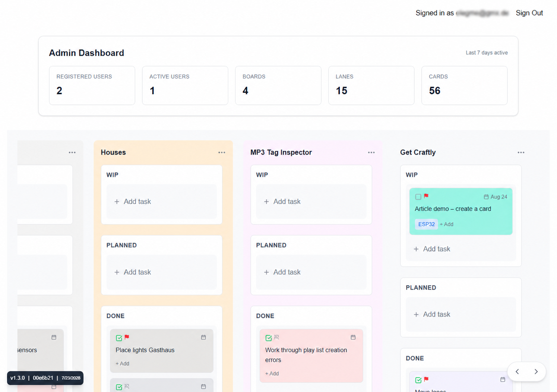557x392 pixels.
Task: Select the Lanes stat card
Action: pos(371,85)
